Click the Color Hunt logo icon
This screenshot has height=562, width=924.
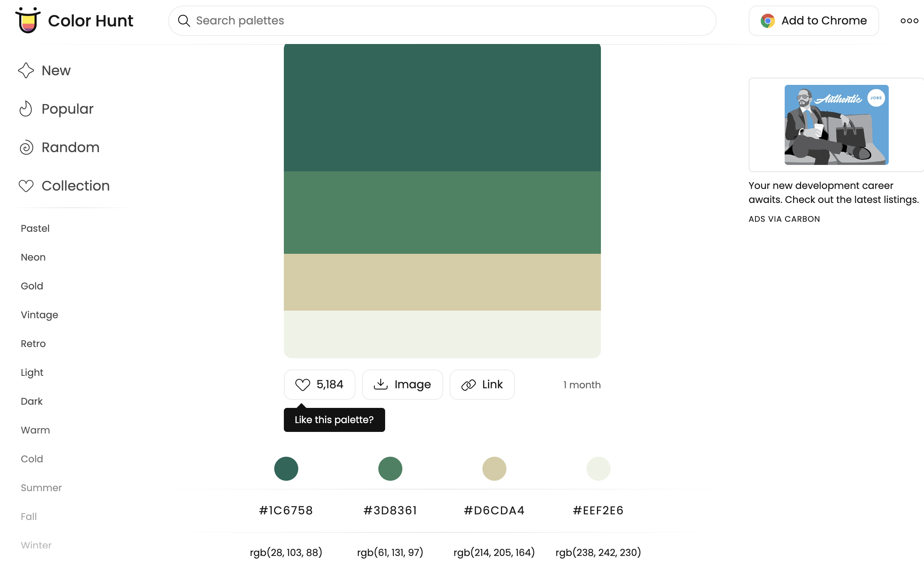(28, 20)
